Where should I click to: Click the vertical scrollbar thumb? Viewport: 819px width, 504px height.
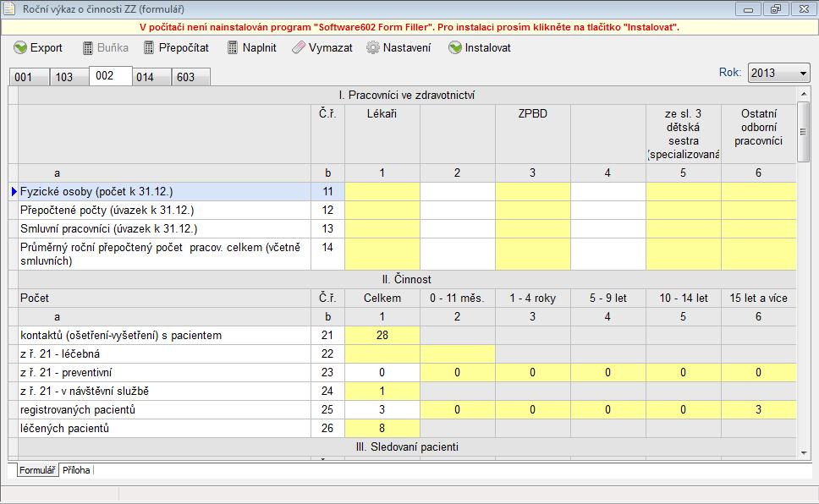point(803,132)
